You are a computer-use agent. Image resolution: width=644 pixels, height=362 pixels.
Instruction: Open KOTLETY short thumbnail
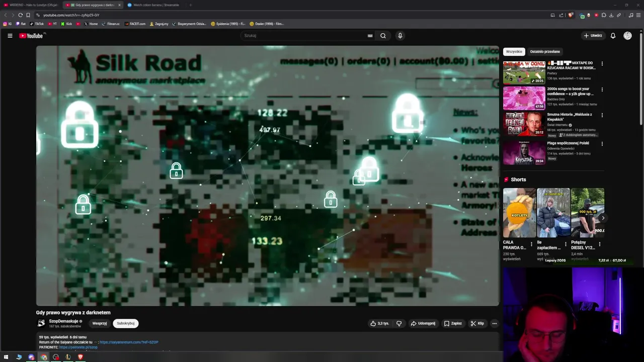coord(519,213)
